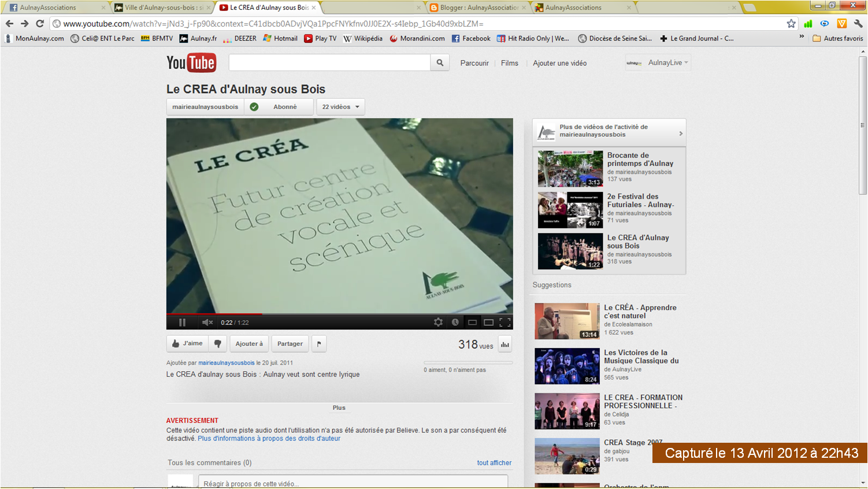868x489 pixels.
Task: Toggle the Abonné subscription button
Action: point(279,107)
